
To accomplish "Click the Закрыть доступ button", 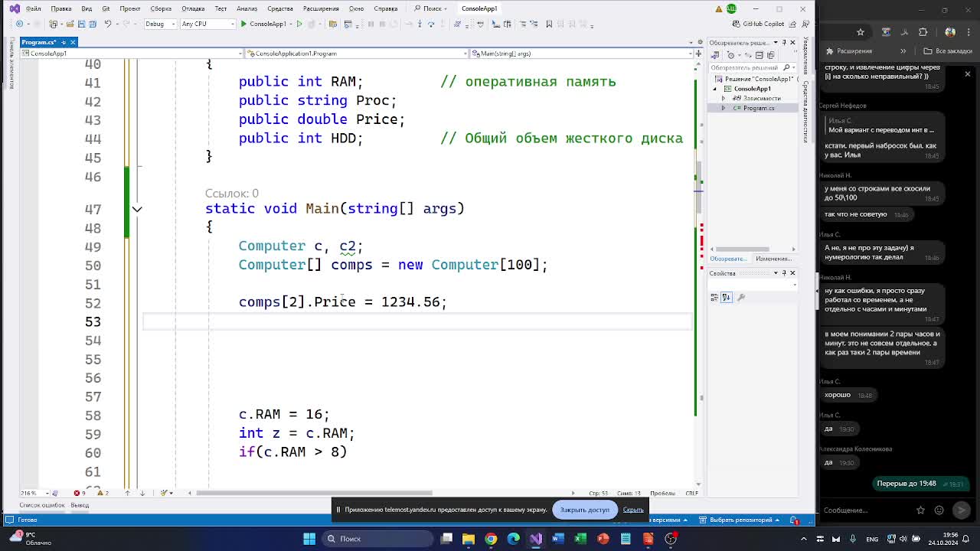I will click(584, 510).
